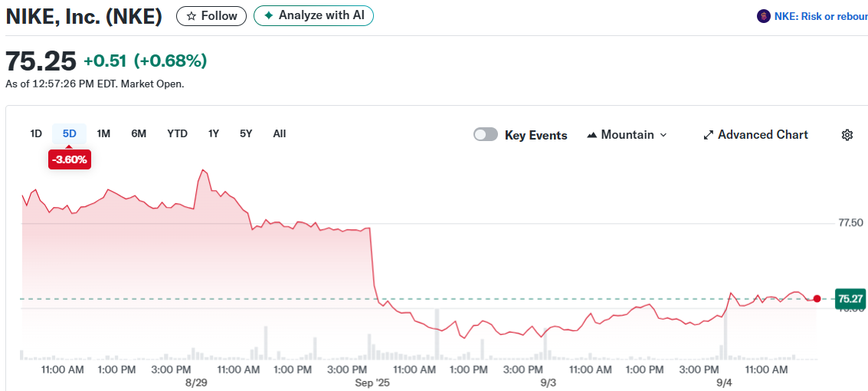868x391 pixels.
Task: Toggle the Key Events switch
Action: coord(486,135)
